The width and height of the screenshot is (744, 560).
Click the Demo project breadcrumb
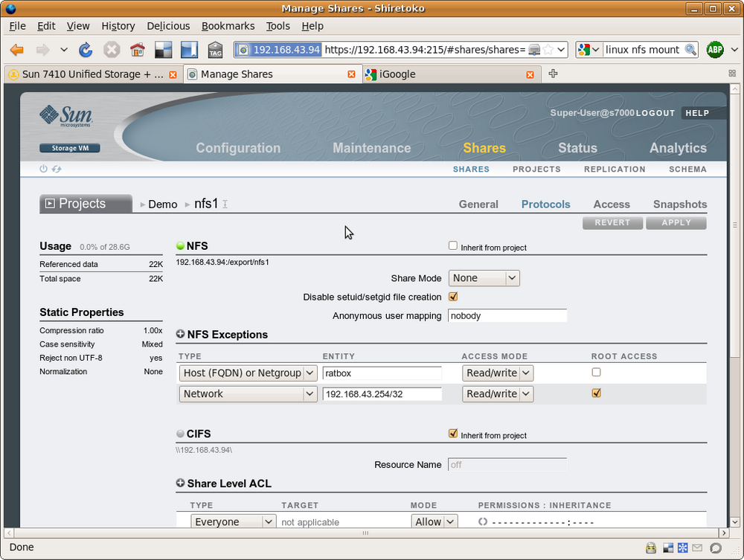pyautogui.click(x=163, y=205)
